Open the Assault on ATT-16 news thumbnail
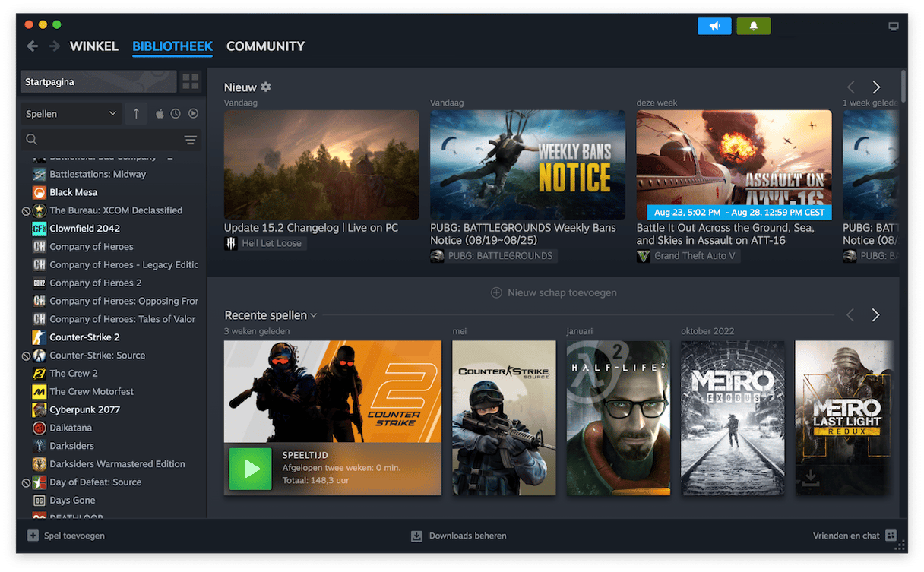This screenshot has width=924, height=572. click(x=734, y=165)
